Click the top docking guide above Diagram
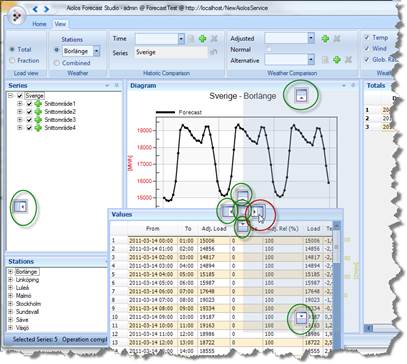 click(x=301, y=96)
